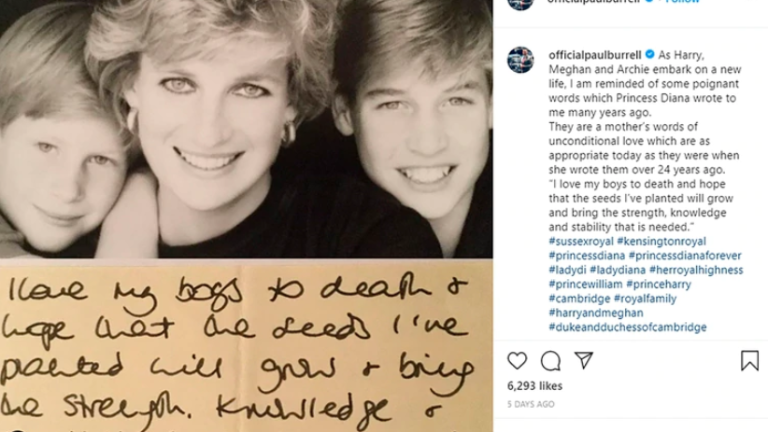
Task: Open the #sussexroyal hashtag
Action: click(581, 241)
